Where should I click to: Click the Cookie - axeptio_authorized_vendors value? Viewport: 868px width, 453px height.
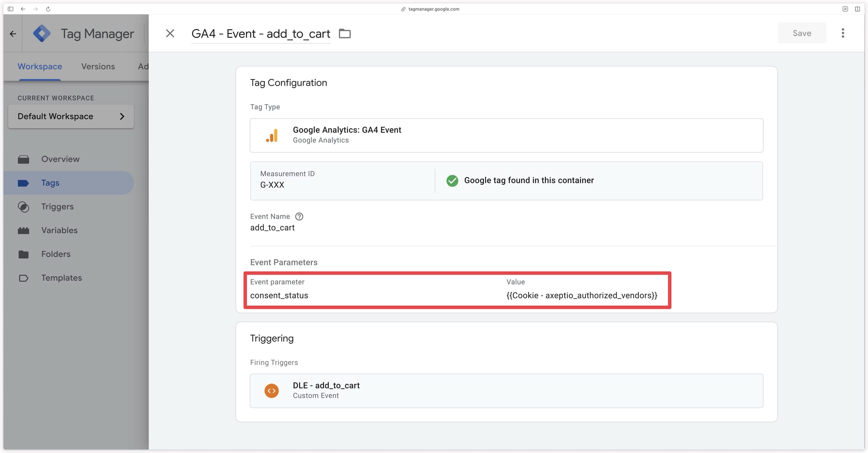[x=582, y=296]
